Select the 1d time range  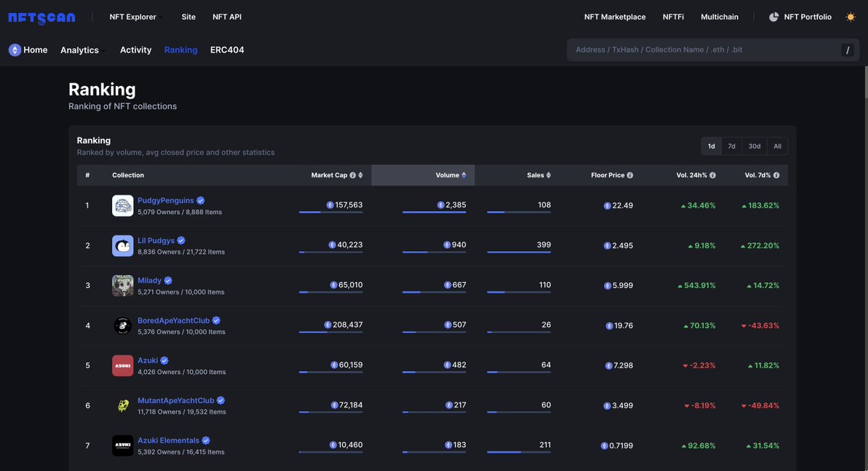tap(711, 146)
